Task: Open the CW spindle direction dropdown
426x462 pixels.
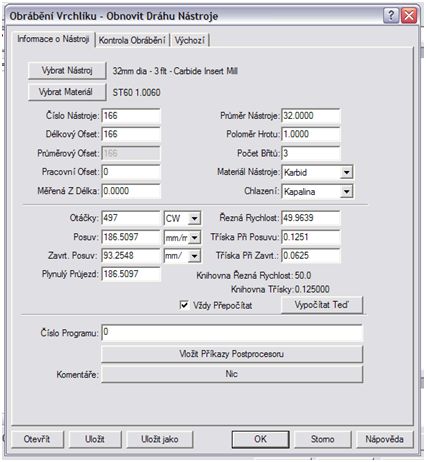Action: point(194,219)
